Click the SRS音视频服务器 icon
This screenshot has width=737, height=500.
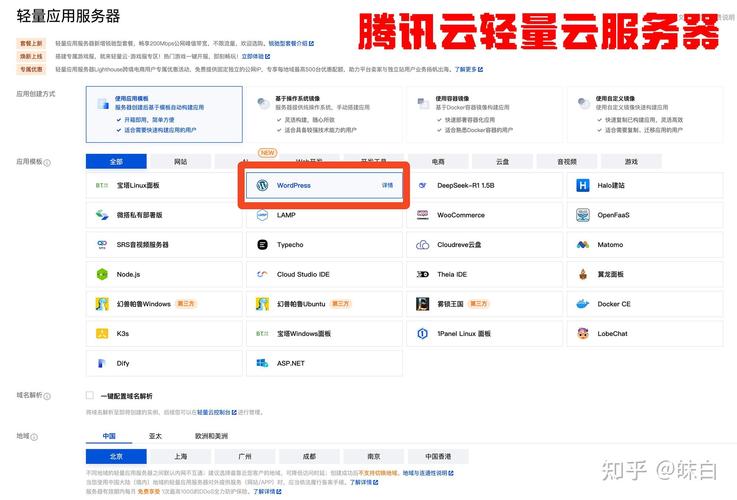pyautogui.click(x=102, y=244)
